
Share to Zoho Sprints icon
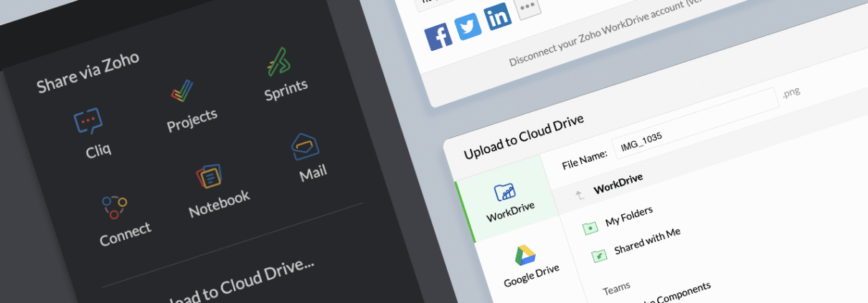278,62
